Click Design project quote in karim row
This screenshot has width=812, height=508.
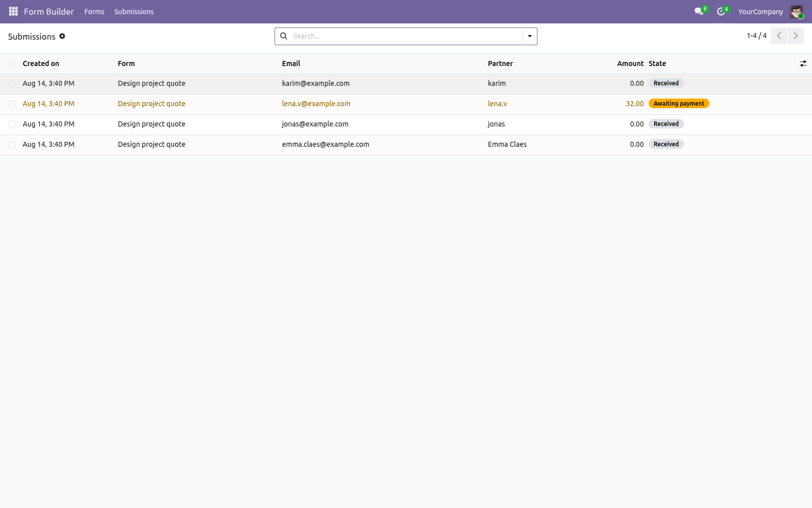tap(152, 83)
